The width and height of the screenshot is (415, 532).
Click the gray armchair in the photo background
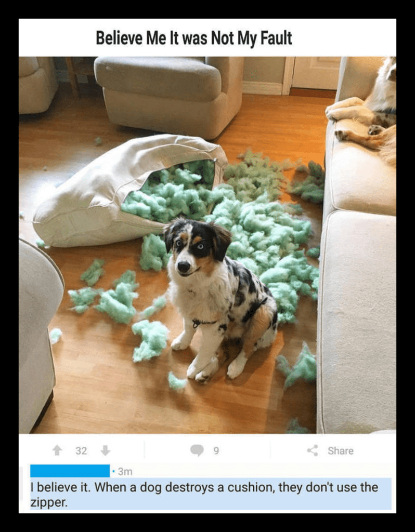169,96
